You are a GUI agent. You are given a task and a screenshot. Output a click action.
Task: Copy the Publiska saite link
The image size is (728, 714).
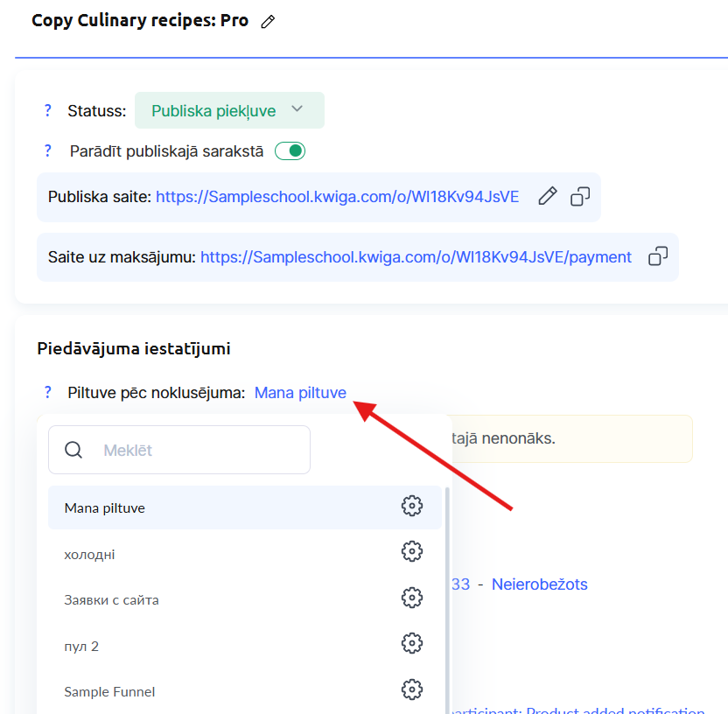click(580, 196)
